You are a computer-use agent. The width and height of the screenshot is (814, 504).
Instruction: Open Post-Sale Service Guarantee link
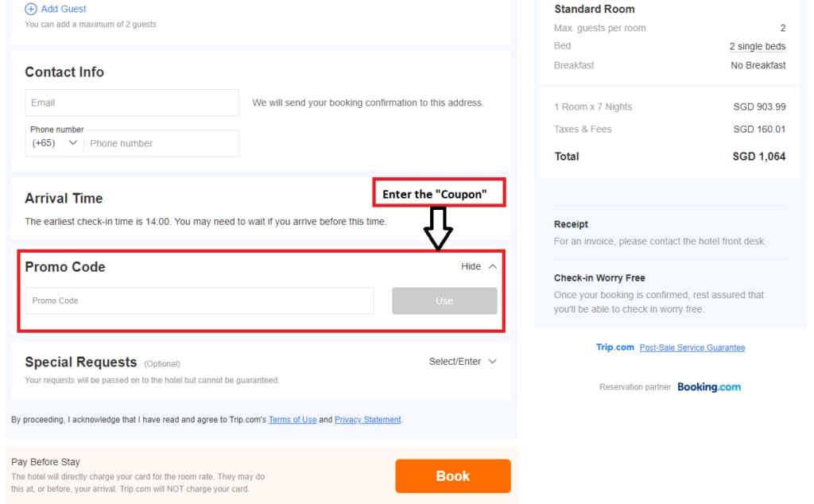692,347
